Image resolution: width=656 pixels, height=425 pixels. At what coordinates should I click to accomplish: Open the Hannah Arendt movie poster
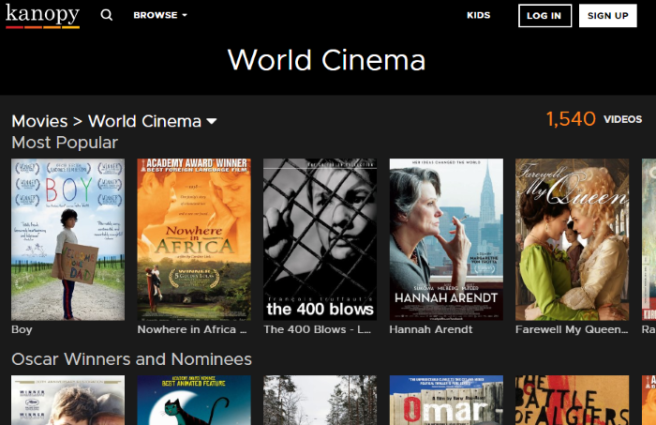pyautogui.click(x=446, y=239)
